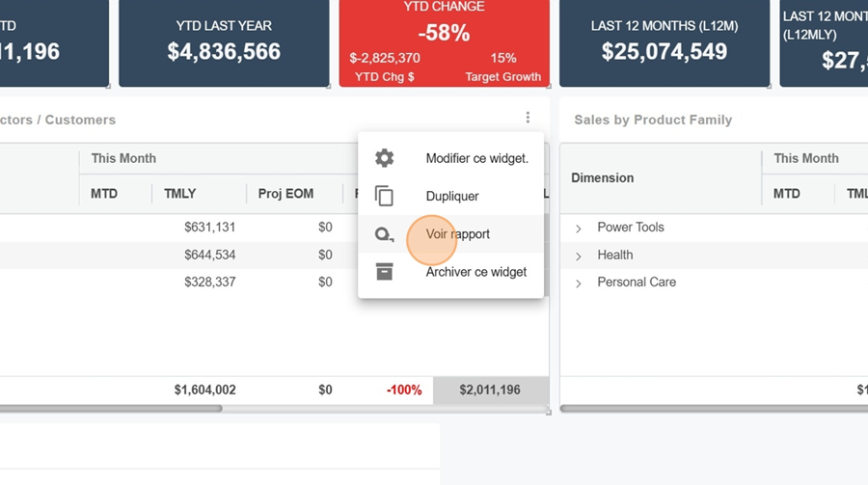Image resolution: width=868 pixels, height=485 pixels.
Task: Expand the Personal Care row
Action: [x=579, y=283]
